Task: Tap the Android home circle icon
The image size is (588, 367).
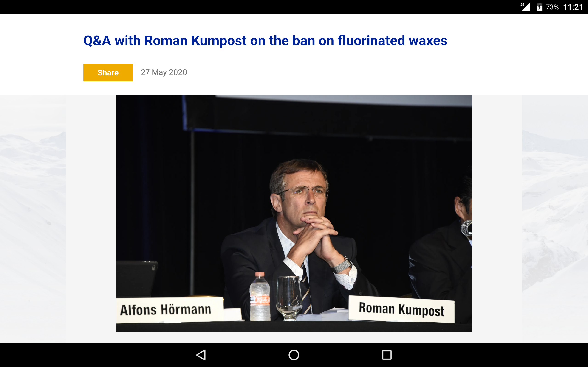Action: pos(294,355)
